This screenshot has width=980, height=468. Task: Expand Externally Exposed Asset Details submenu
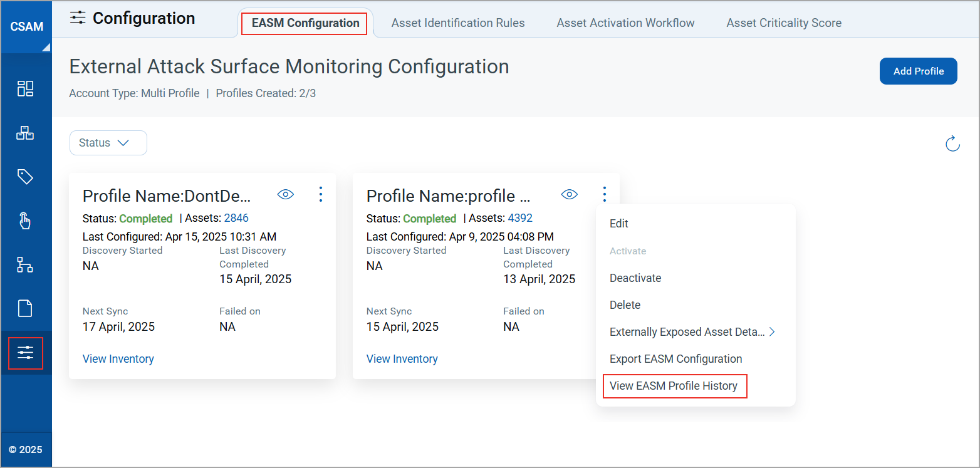[692, 332]
